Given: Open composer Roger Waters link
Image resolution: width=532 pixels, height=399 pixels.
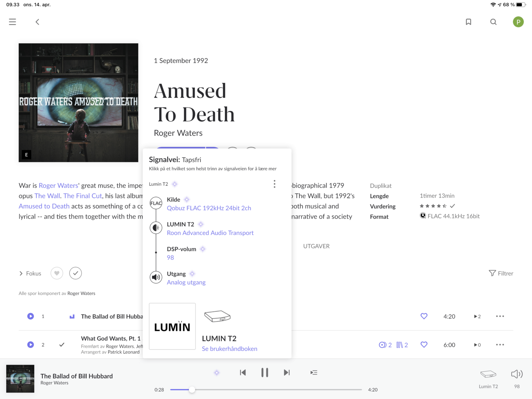Looking at the screenshot, I should click(x=81, y=293).
